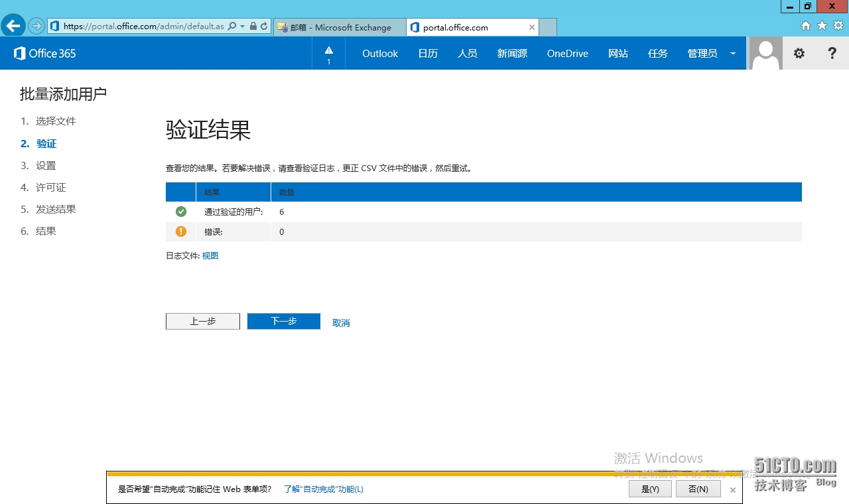Image resolution: width=849 pixels, height=504 pixels.
Task: Expand the 管理员 dropdown arrow
Action: (732, 53)
